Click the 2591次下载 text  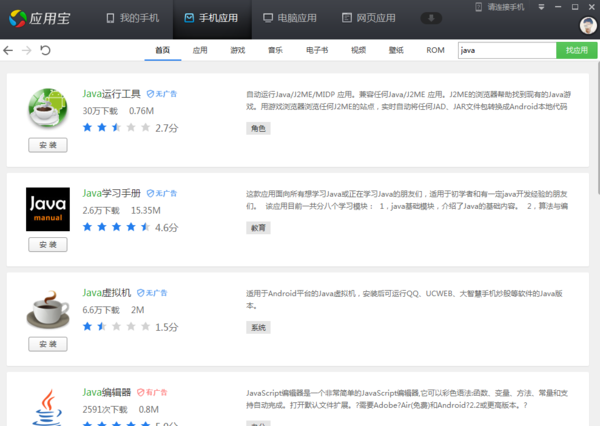[105, 410]
